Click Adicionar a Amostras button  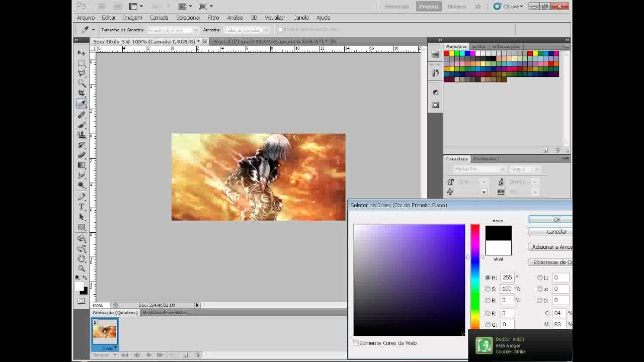click(550, 247)
